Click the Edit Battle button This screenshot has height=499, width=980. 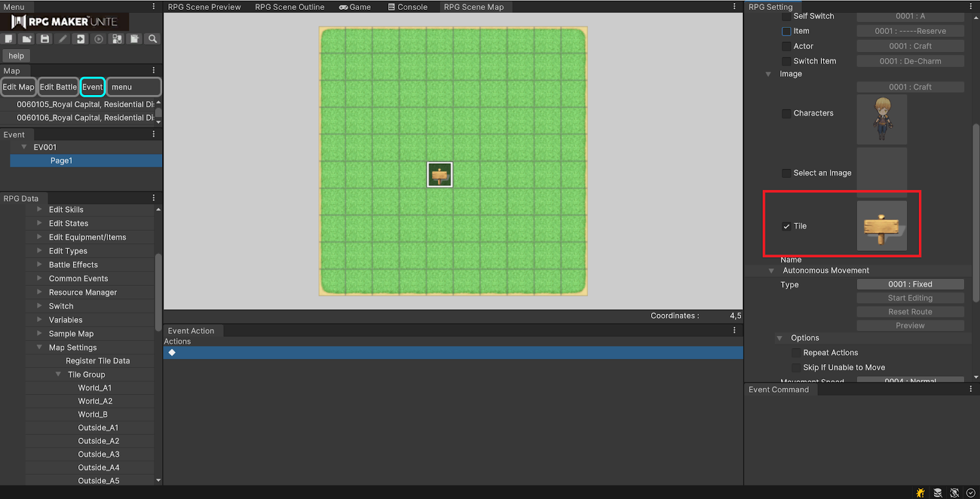(58, 87)
